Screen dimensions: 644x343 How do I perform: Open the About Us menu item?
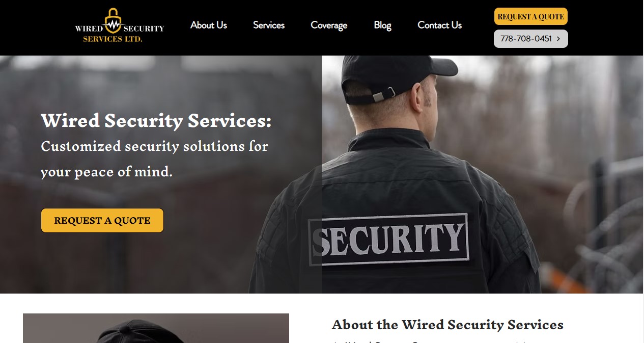pos(209,25)
